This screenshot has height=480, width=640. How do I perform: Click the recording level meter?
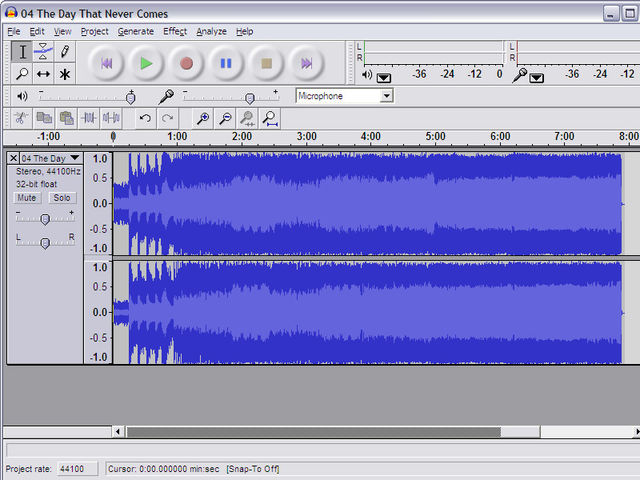point(578,53)
